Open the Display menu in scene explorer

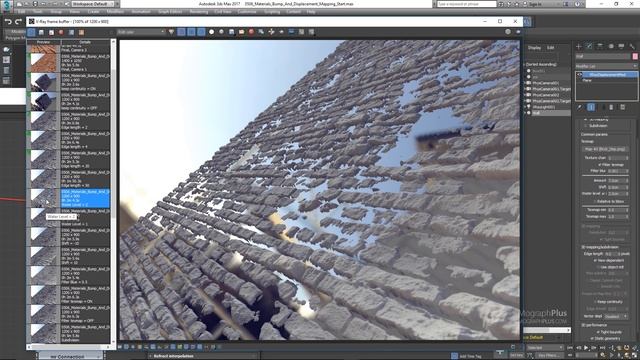[534, 48]
